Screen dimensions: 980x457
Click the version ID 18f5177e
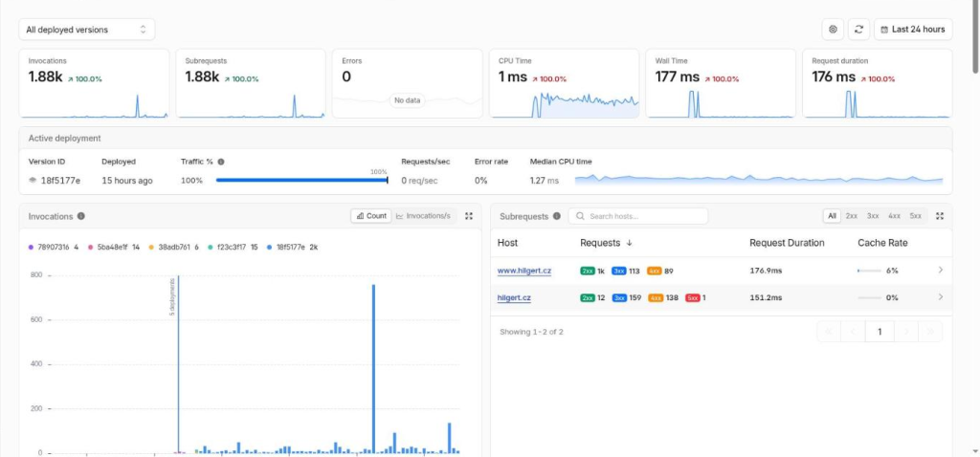(60, 181)
